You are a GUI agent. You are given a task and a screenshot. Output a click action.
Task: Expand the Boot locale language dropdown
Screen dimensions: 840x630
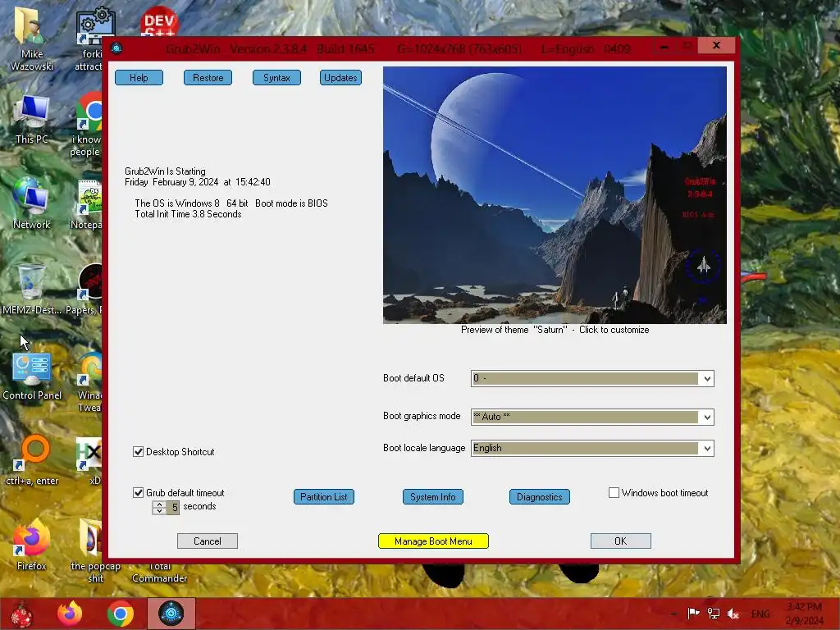(707, 449)
